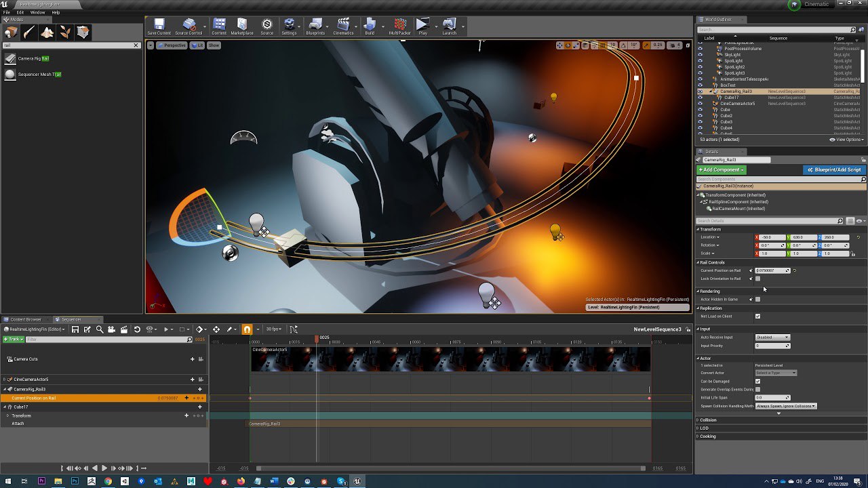The width and height of the screenshot is (868, 488).
Task: Expand the Cooking section
Action: (707, 436)
